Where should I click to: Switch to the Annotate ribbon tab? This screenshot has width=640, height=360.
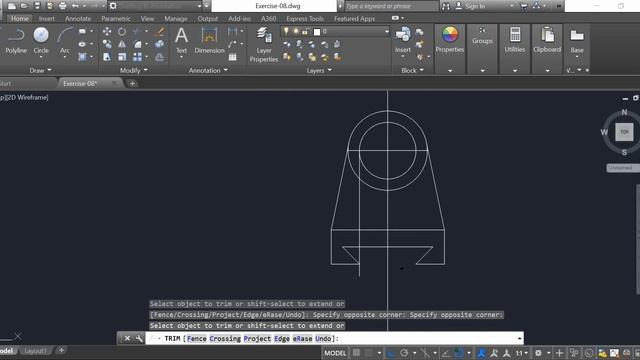pyautogui.click(x=78, y=18)
